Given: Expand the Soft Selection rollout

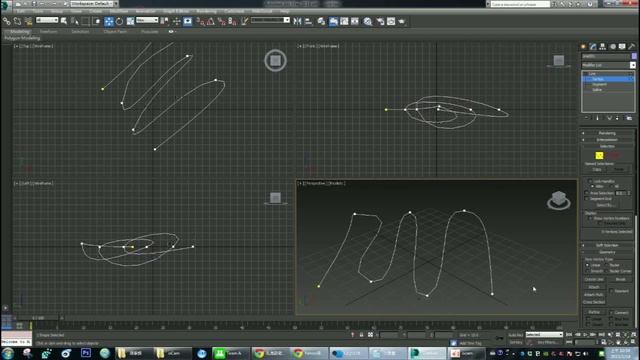Looking at the screenshot, I should [607, 245].
